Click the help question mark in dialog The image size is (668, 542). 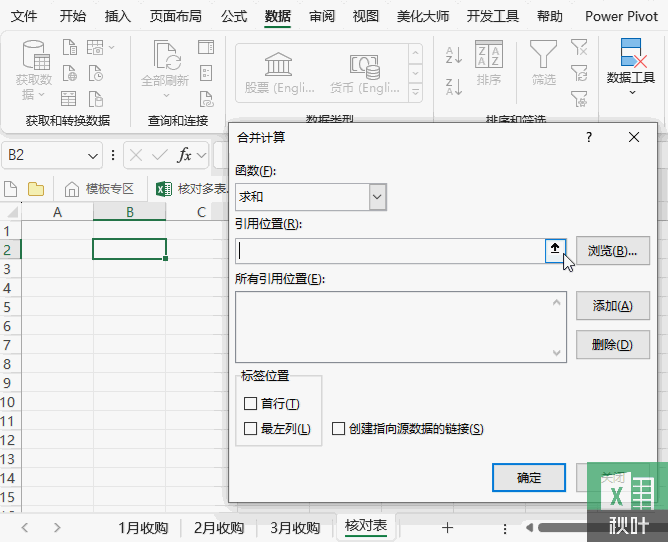click(589, 137)
